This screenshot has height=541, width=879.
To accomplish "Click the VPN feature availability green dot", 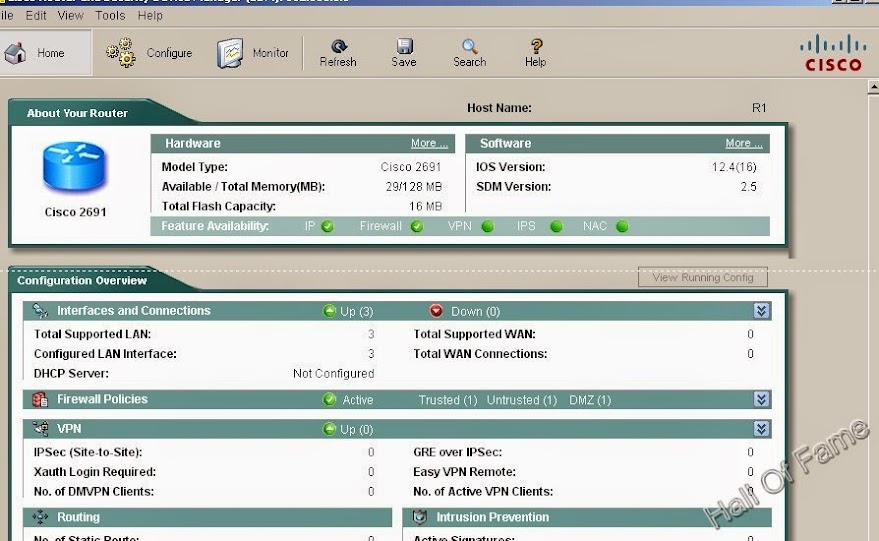I will [x=488, y=226].
